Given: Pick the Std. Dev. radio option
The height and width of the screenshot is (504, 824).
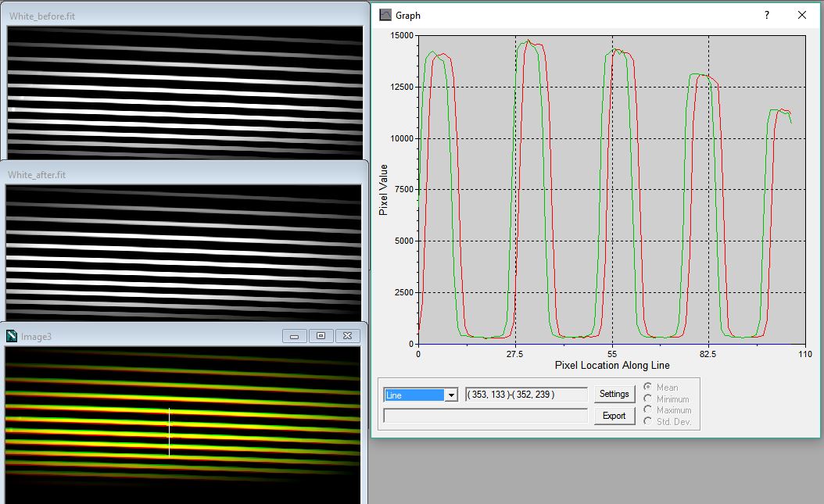Looking at the screenshot, I should point(648,422).
